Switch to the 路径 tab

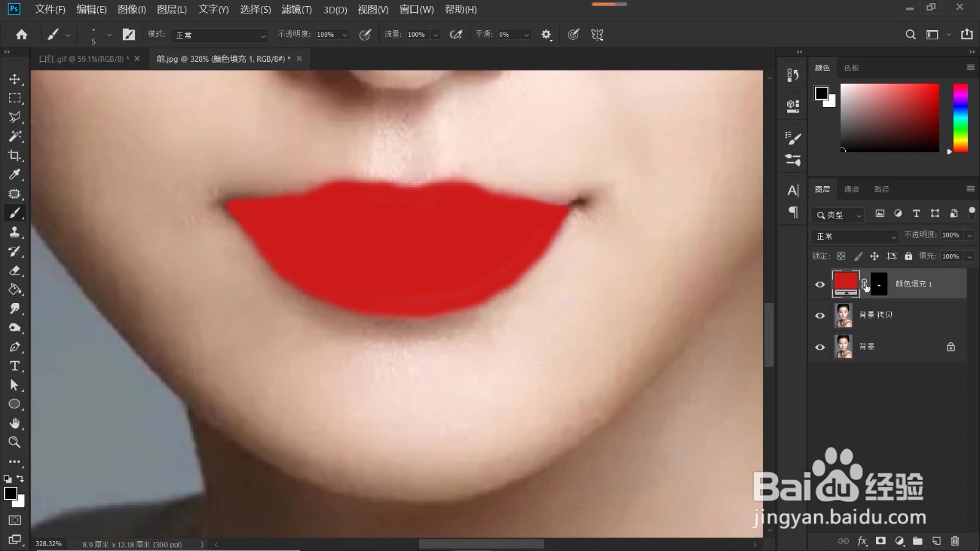pos(881,189)
